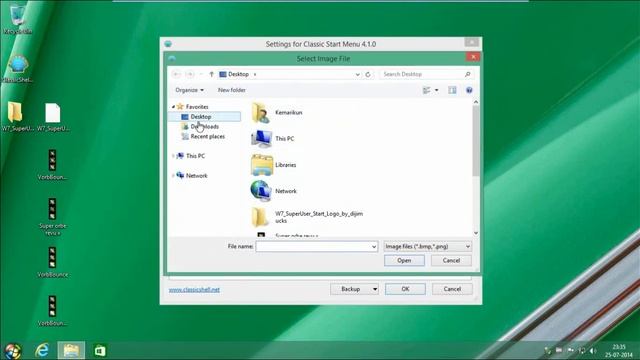Click the scrollbar down arrow

[x=476, y=233]
